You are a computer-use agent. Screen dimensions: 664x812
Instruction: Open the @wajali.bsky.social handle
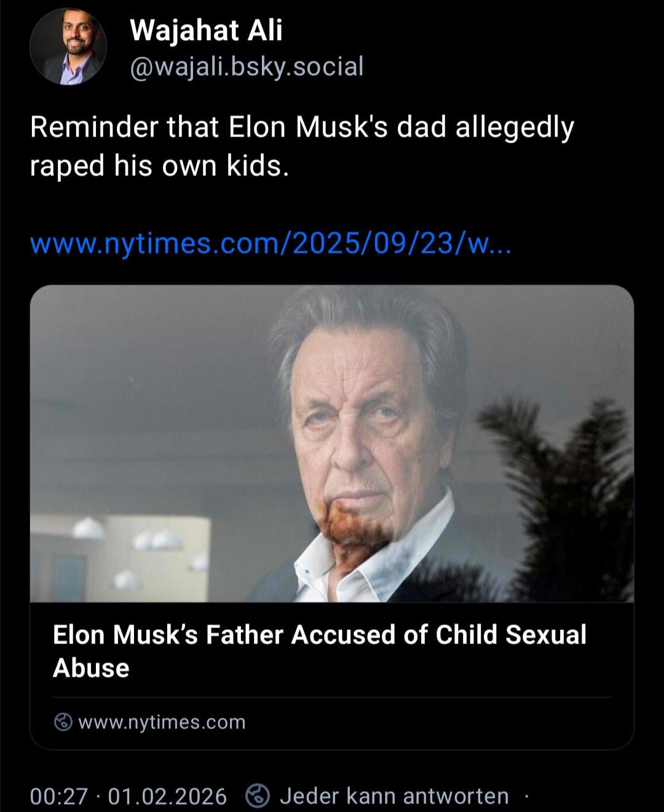(247, 66)
